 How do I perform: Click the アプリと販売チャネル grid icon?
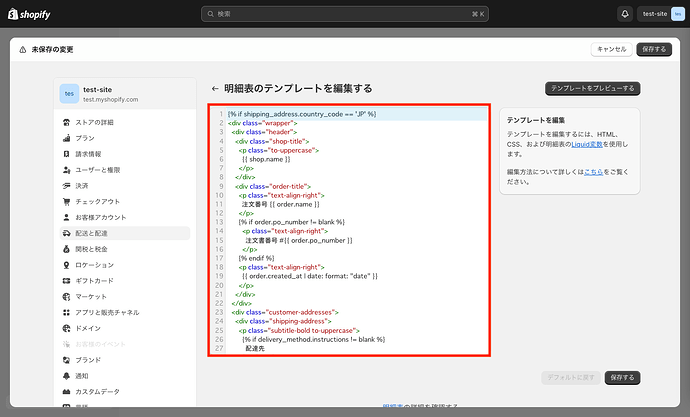66,312
